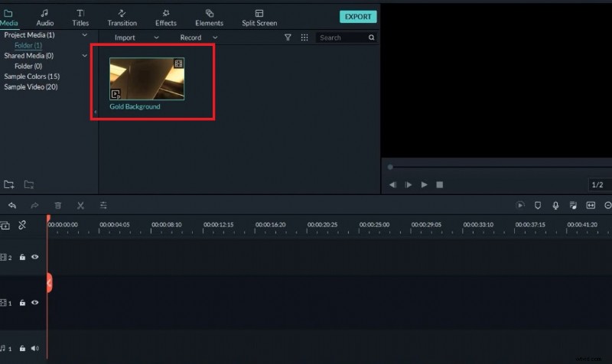The height and width of the screenshot is (364, 612).
Task: Toggle lock on video track 1
Action: coord(22,303)
